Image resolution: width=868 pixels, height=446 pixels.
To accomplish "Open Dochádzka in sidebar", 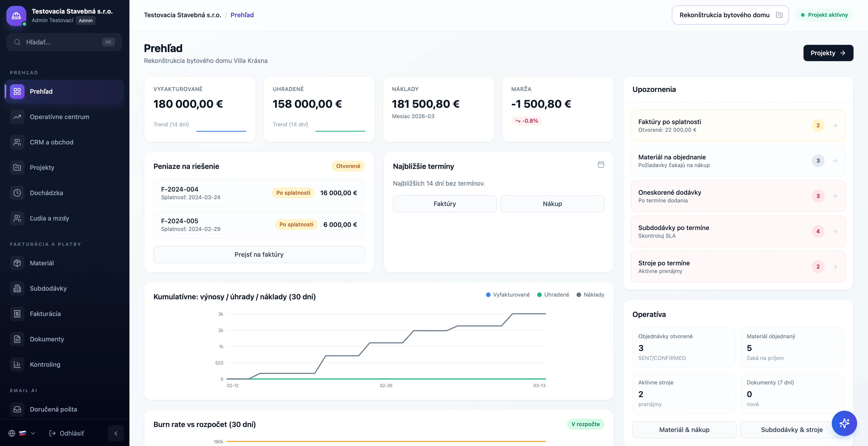I will [64, 193].
